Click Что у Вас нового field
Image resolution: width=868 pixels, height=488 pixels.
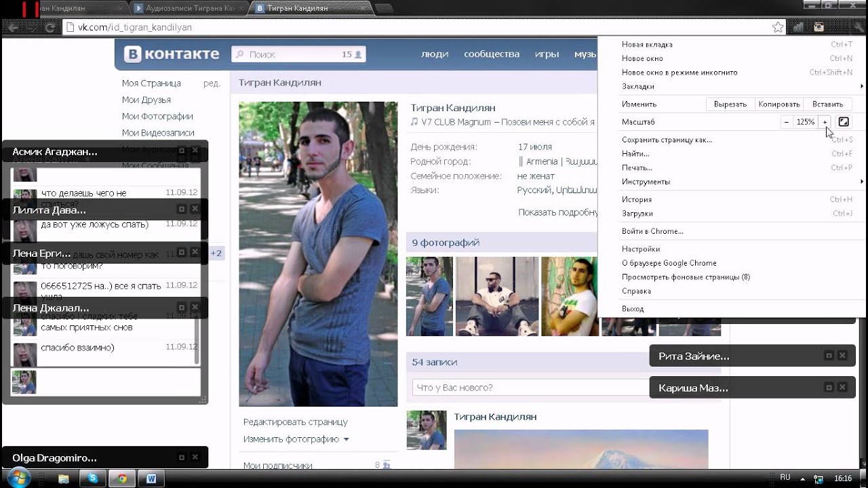click(531, 388)
